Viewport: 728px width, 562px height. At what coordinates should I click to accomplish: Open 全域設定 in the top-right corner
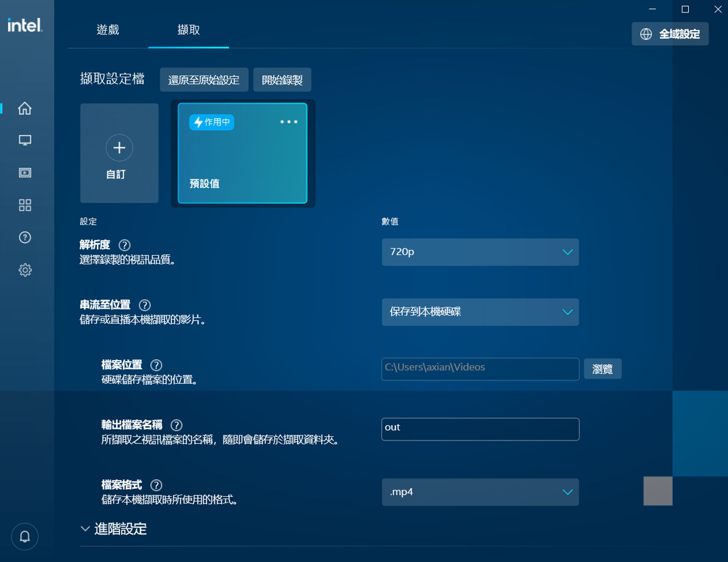coord(670,33)
